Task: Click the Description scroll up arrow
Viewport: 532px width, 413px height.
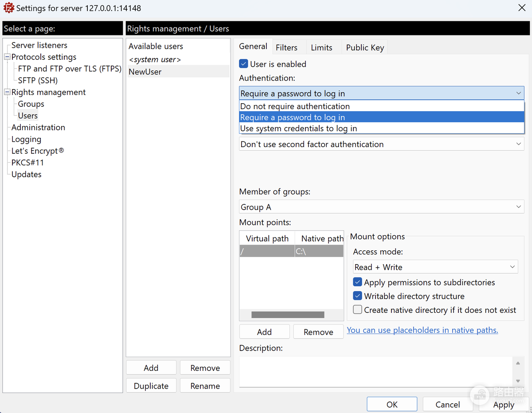Action: [518, 363]
